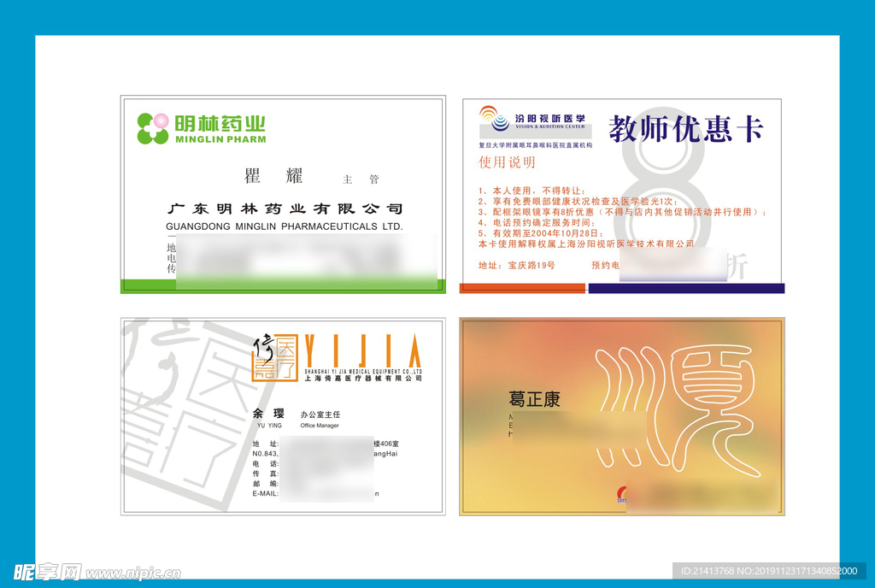Click the '汾阳视听医学' heading
Screen dimensions: 875x588
point(549,118)
